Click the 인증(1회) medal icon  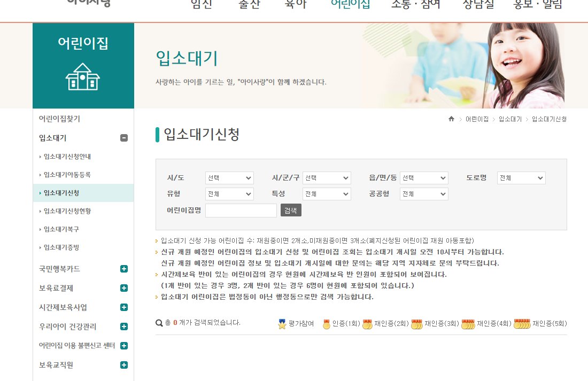point(327,324)
